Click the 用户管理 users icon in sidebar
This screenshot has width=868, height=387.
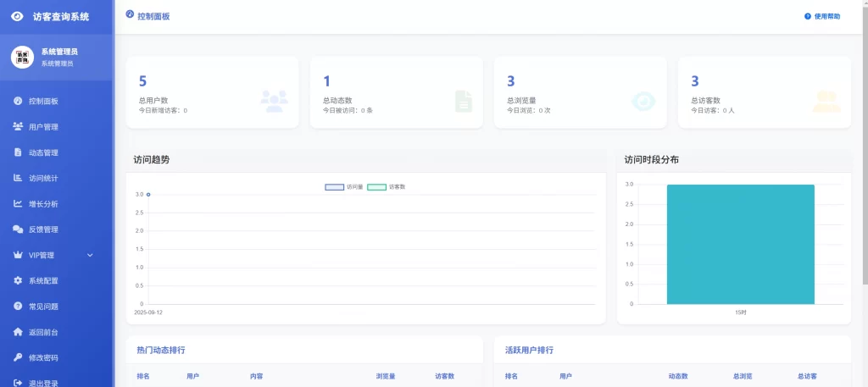tap(18, 127)
